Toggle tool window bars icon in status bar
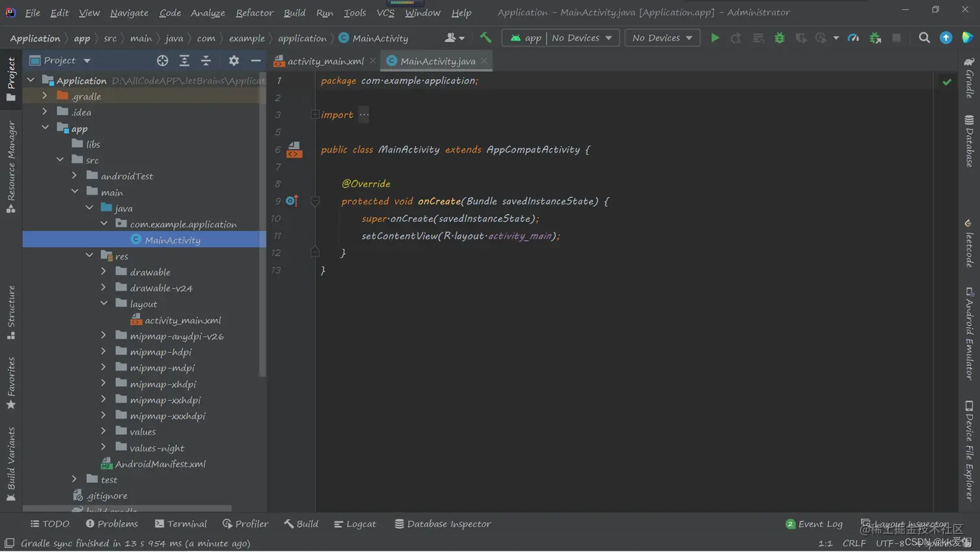This screenshot has width=980, height=552. coord(9,543)
